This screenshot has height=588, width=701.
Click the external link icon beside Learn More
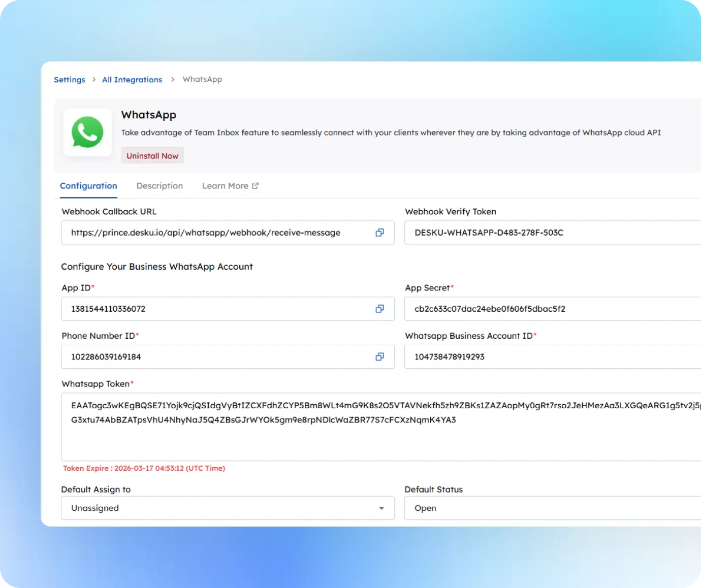255,185
